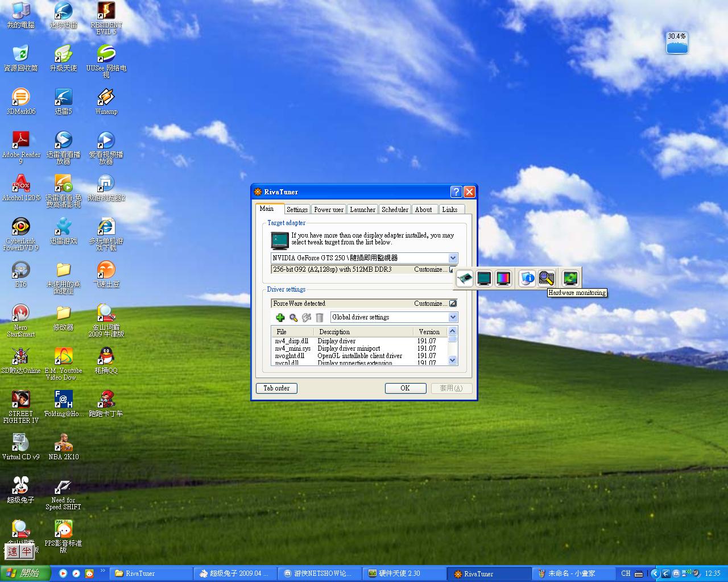Image resolution: width=728 pixels, height=582 pixels.
Task: Open the STREET FIGHTER IV desktop icon
Action: (21, 406)
